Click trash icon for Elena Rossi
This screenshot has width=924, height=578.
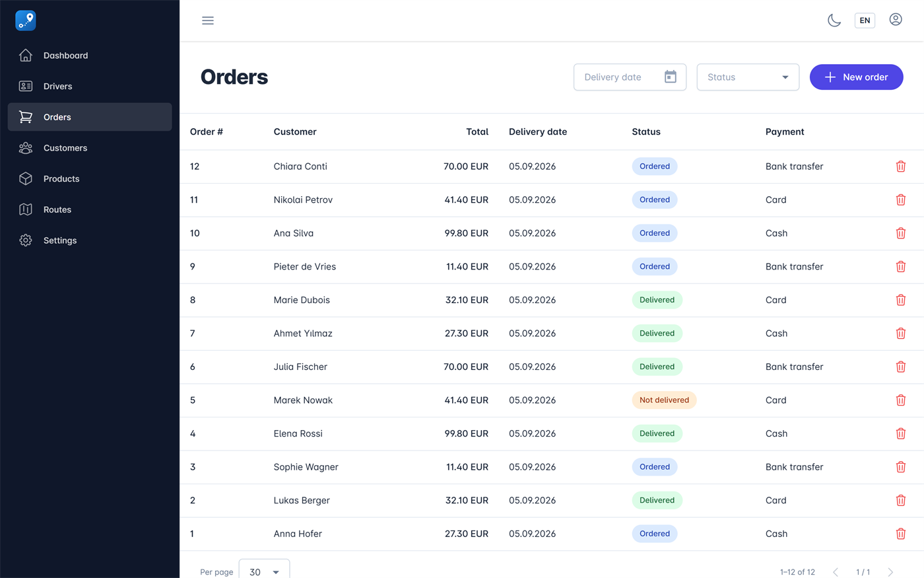pos(901,433)
